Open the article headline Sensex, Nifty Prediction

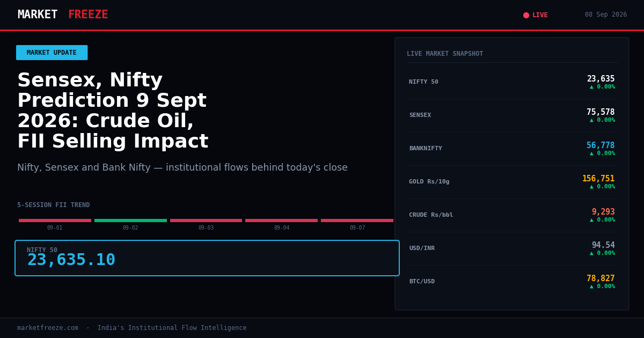point(113,112)
